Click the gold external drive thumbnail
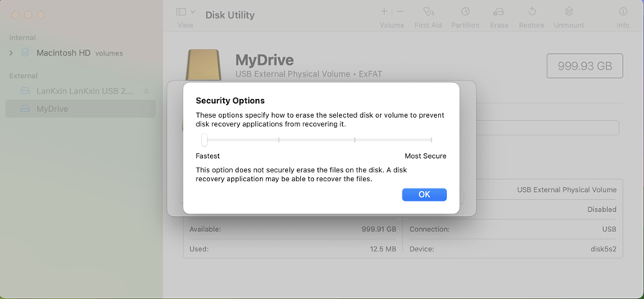This screenshot has height=299, width=644. (204, 64)
